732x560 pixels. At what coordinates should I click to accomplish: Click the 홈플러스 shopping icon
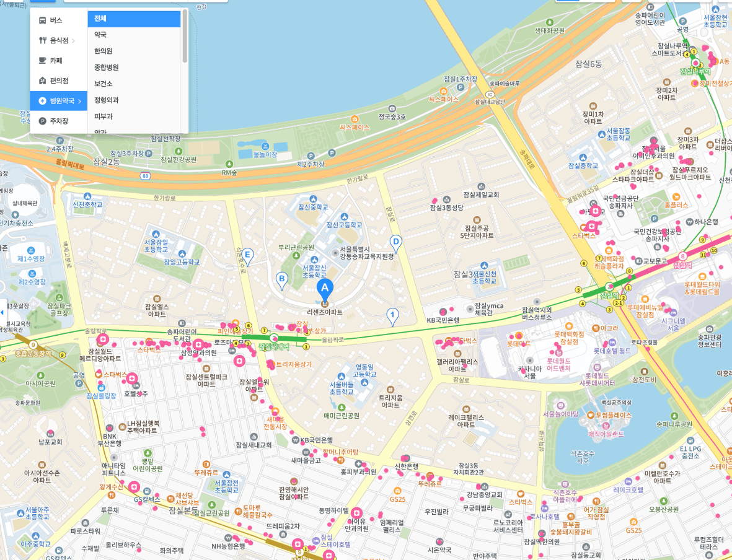(x=676, y=197)
